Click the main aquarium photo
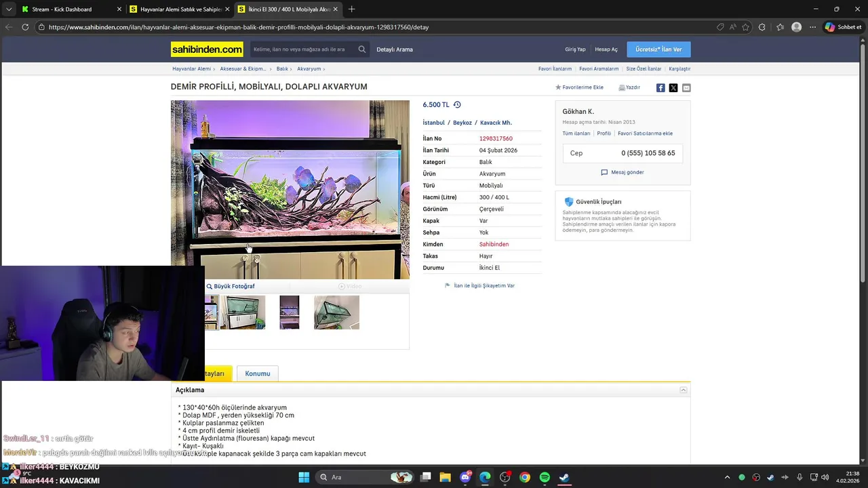 pyautogui.click(x=290, y=190)
